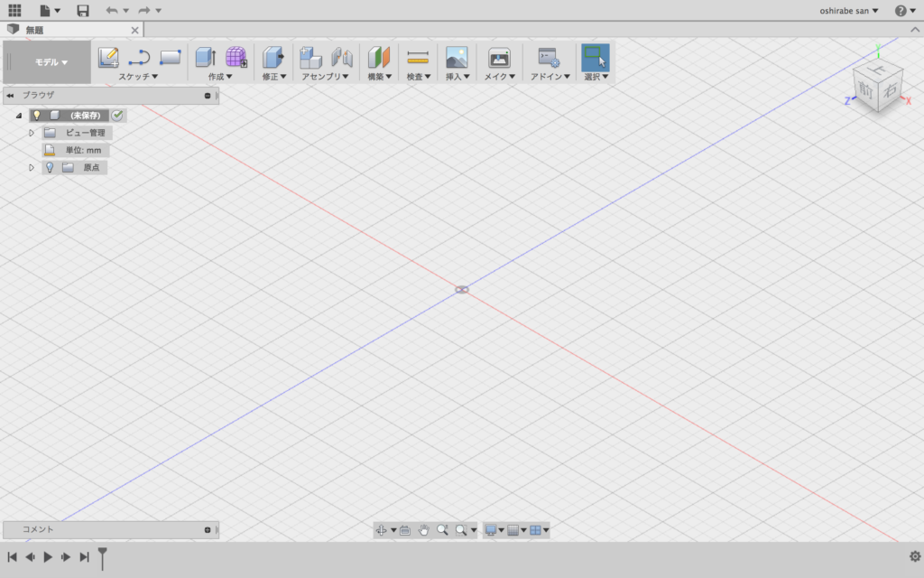Jump to the timeline start
924x578 pixels.
click(x=12, y=556)
